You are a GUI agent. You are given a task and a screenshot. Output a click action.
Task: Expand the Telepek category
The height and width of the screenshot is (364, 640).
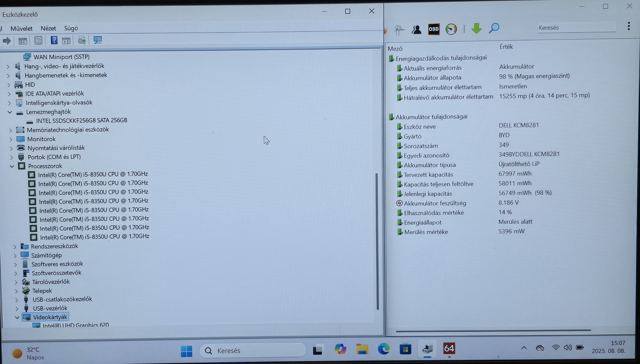click(x=16, y=291)
